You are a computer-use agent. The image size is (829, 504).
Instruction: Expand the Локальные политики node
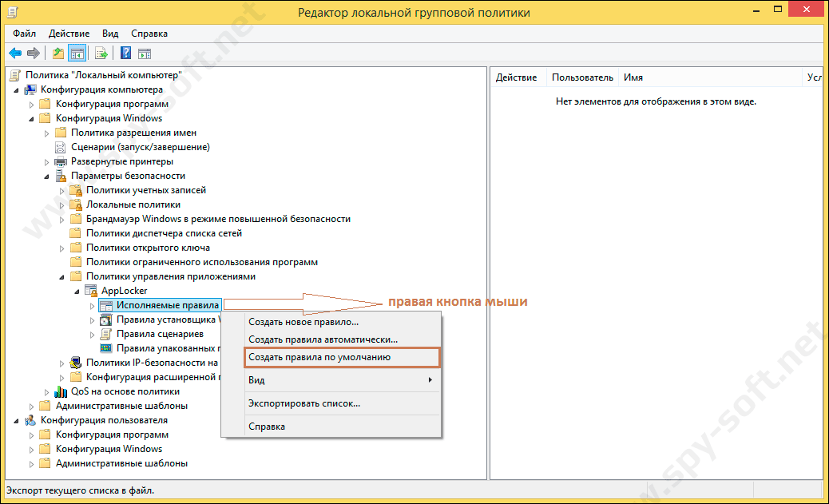62,204
